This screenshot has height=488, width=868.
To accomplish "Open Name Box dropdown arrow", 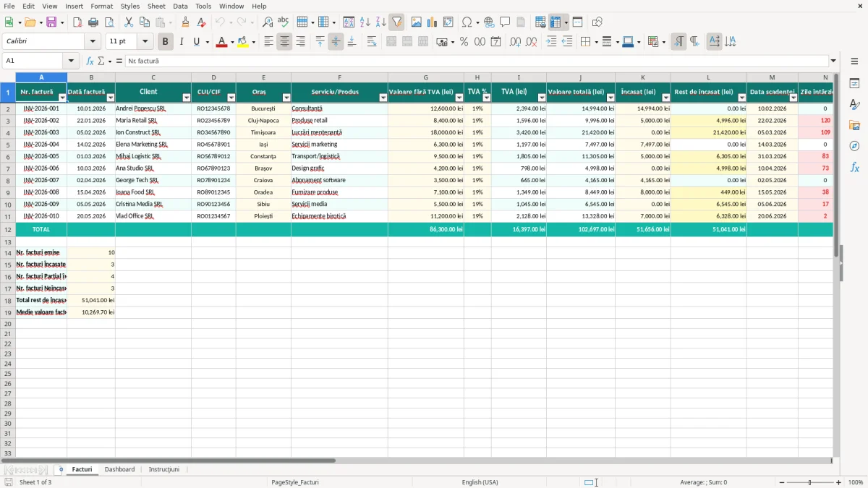I will [x=71, y=61].
